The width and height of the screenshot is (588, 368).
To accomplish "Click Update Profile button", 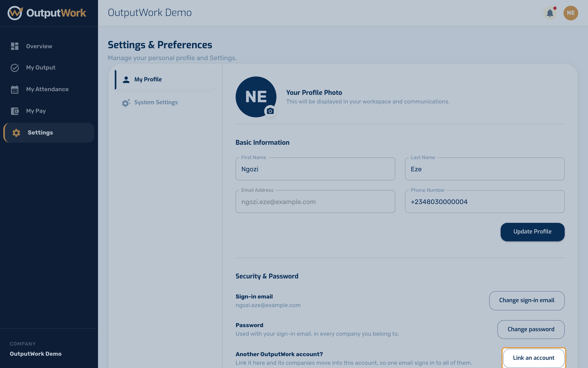I will coord(532,232).
